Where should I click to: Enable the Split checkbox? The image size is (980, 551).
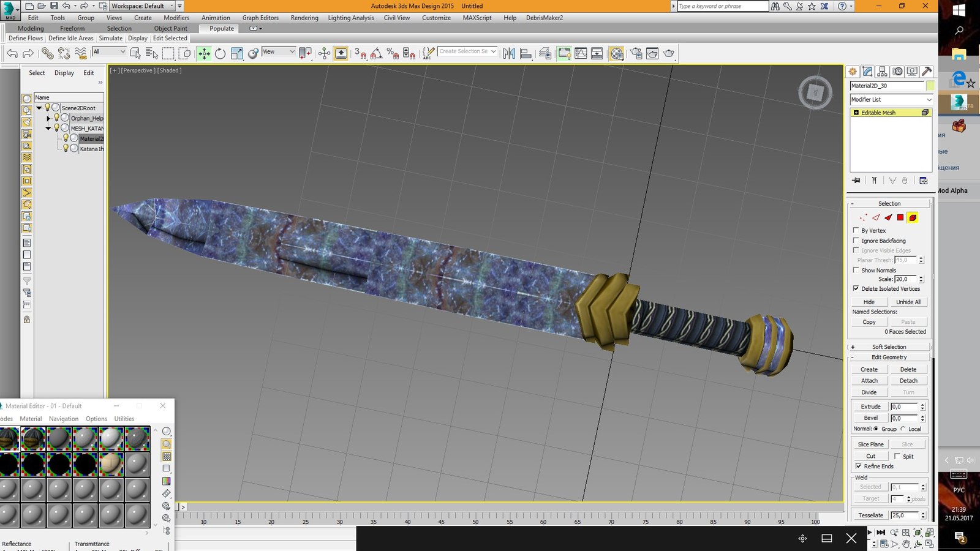pyautogui.click(x=897, y=456)
